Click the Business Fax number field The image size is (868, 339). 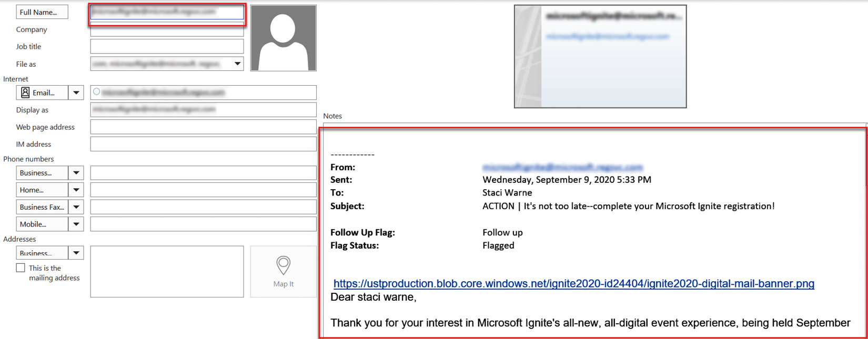pos(203,207)
